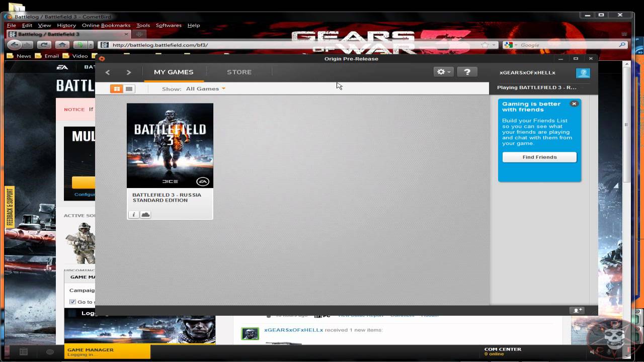Click the Origin user avatar icon
644x362 pixels.
[583, 73]
